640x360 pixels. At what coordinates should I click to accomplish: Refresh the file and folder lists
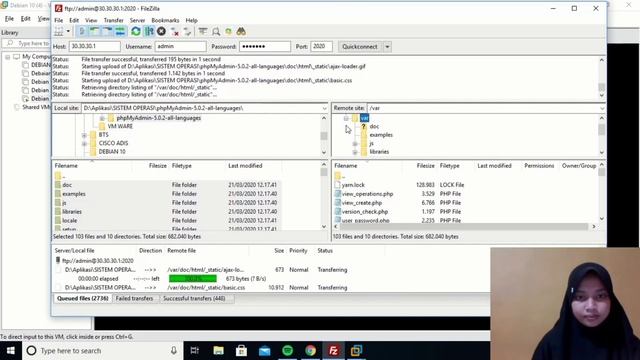click(136, 31)
